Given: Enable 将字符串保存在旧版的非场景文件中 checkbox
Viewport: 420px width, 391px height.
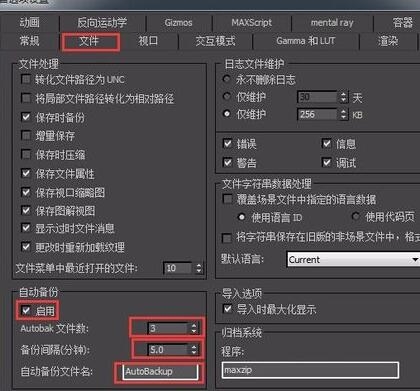Looking at the screenshot, I should point(227,238).
